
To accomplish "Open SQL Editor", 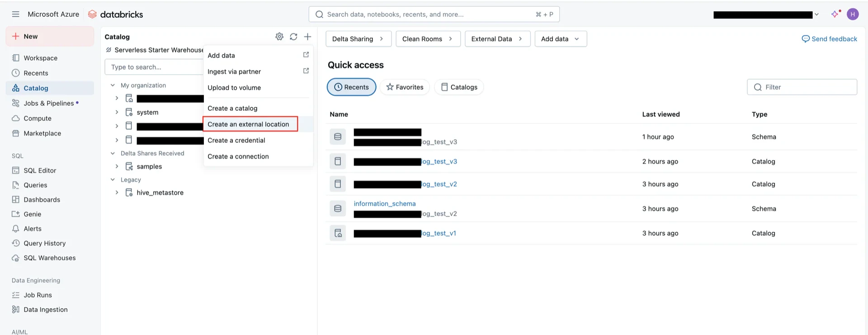I will [x=50, y=170].
